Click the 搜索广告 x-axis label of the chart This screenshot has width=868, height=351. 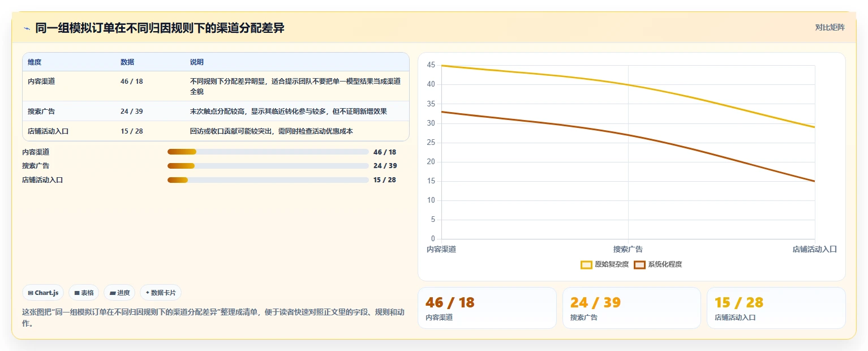628,249
